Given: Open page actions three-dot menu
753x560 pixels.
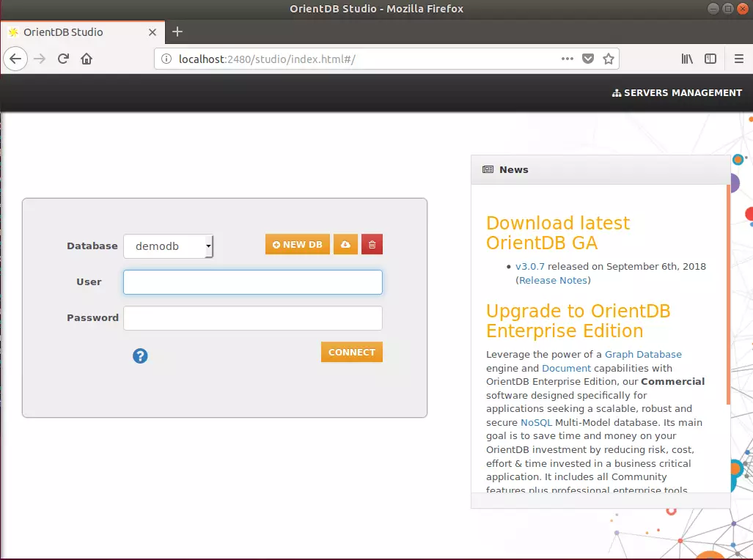Looking at the screenshot, I should [567, 59].
